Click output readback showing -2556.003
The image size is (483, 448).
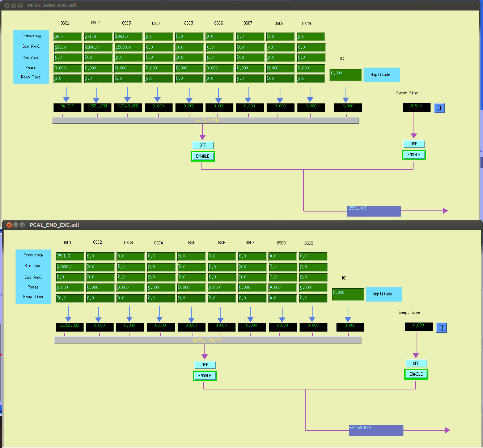pyautogui.click(x=374, y=211)
